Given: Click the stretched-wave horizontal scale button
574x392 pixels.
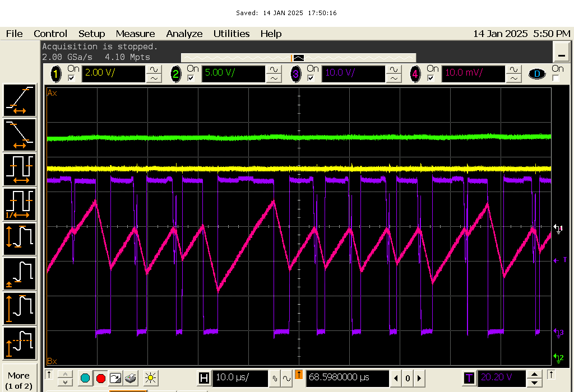Looking at the screenshot, I should coord(286,379).
